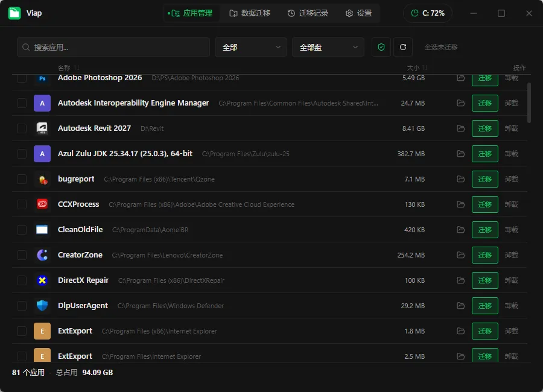This screenshot has width=543, height=392.
Task: Click into the 搜索应用 search field
Action: (113, 47)
